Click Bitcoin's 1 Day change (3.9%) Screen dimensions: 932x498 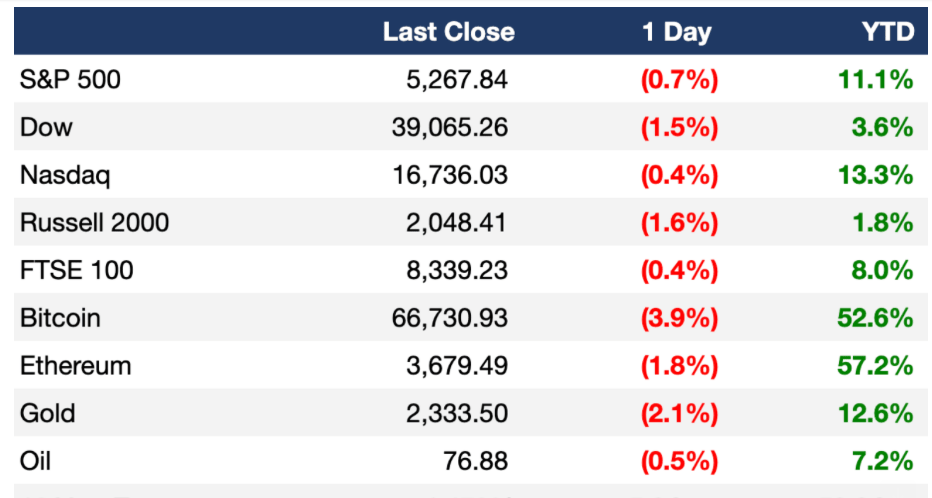[x=679, y=319]
